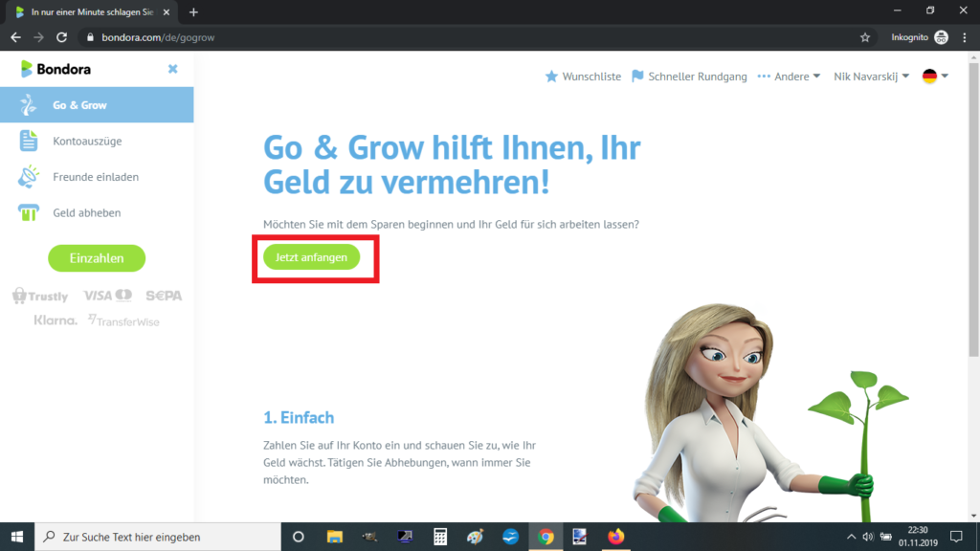The image size is (980, 551).
Task: Open the Windows Start menu
Action: pos(17,537)
